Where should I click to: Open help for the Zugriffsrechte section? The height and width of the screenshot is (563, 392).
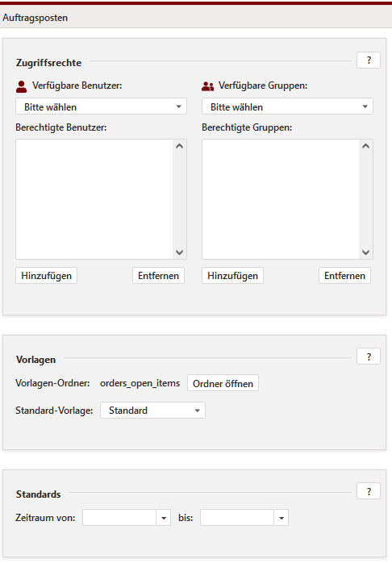(x=369, y=60)
